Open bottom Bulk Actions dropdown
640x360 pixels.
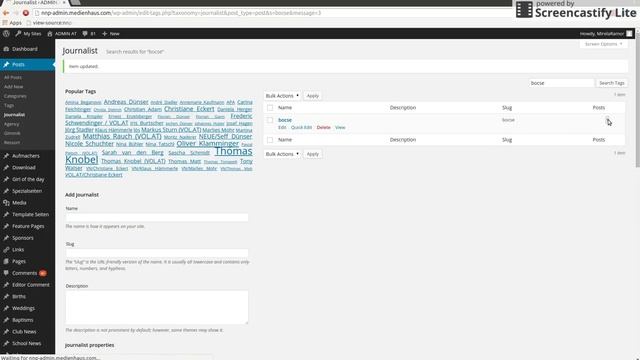[282, 154]
